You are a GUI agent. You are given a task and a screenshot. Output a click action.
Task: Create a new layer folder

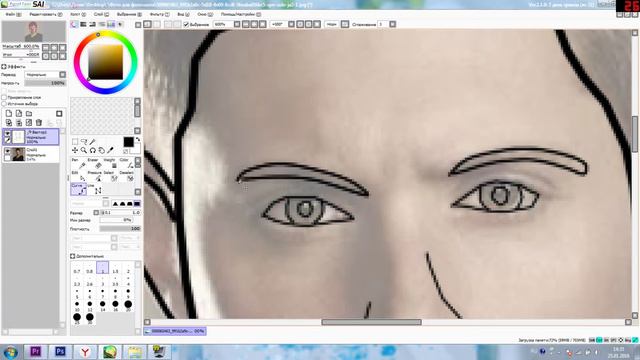point(29,113)
